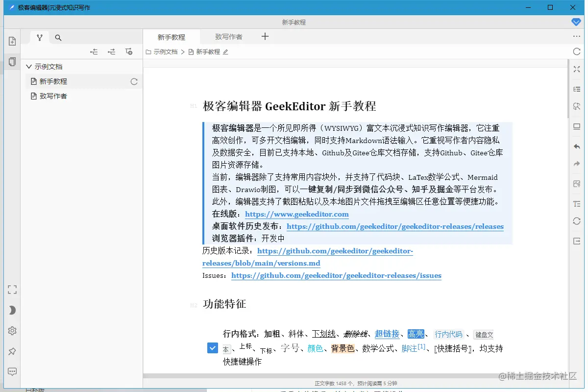
Task: Open the feedback chat bubble icon
Action: [12, 372]
